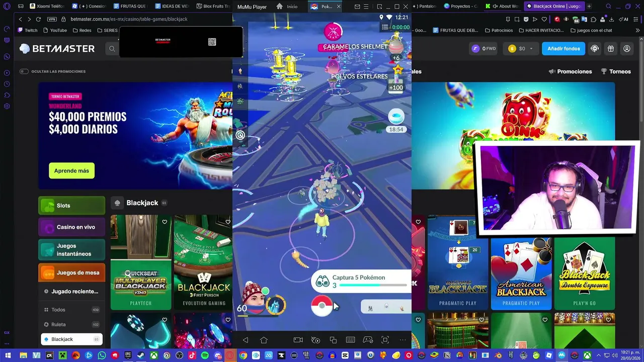Open the Twitch bookmark

click(x=28, y=30)
